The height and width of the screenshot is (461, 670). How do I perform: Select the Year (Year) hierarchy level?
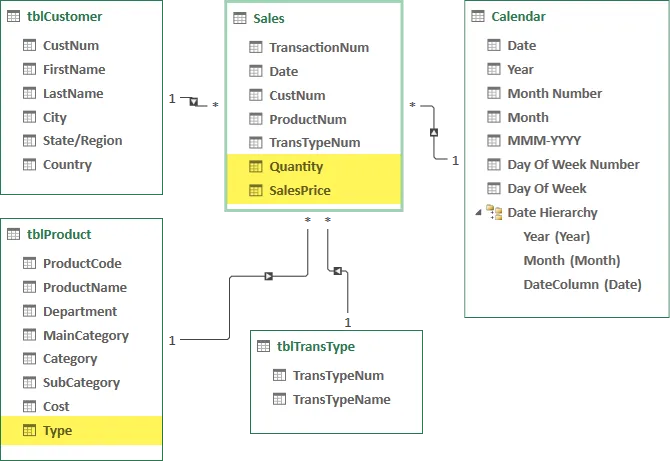[556, 237]
